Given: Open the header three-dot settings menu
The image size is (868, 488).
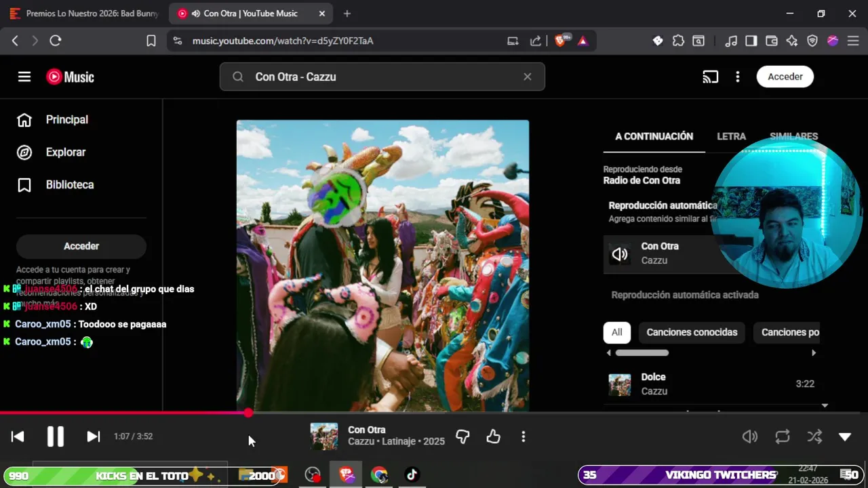Looking at the screenshot, I should pos(738,77).
